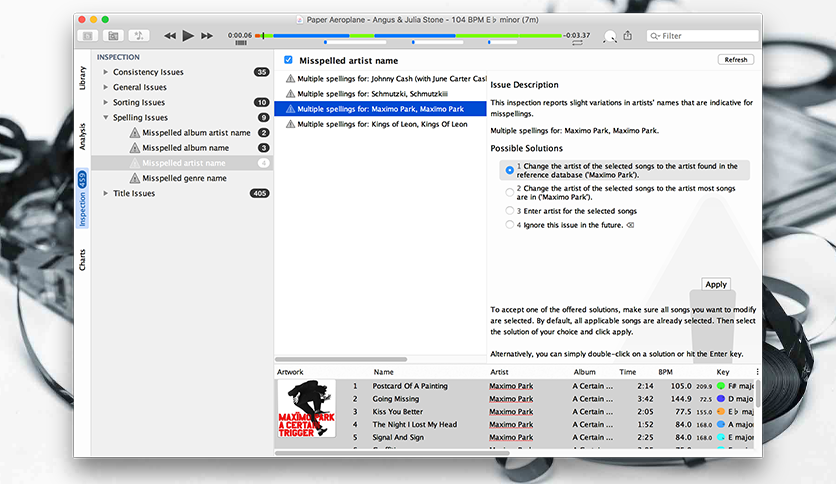Switch to the Library side tab
The width and height of the screenshot is (836, 484).
click(82, 78)
